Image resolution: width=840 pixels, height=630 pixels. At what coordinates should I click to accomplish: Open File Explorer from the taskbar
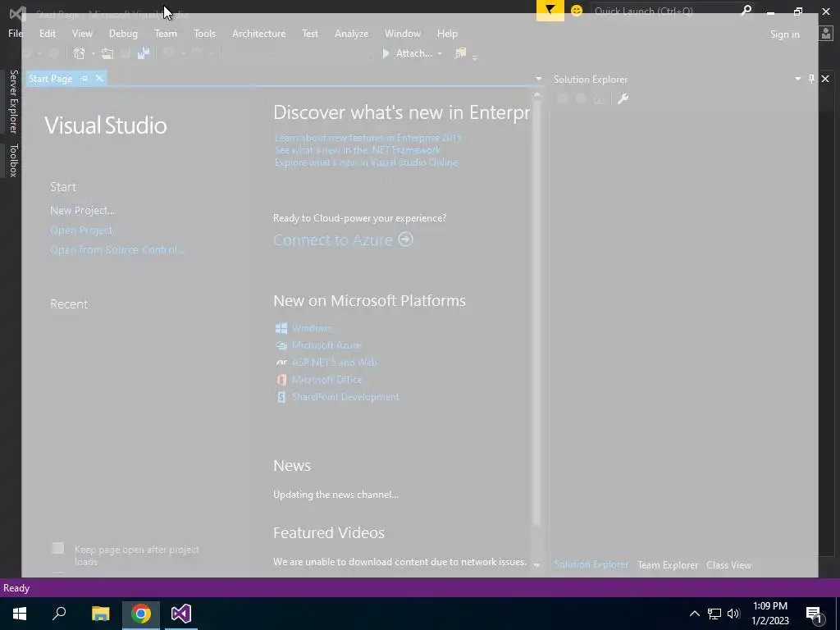tap(100, 614)
